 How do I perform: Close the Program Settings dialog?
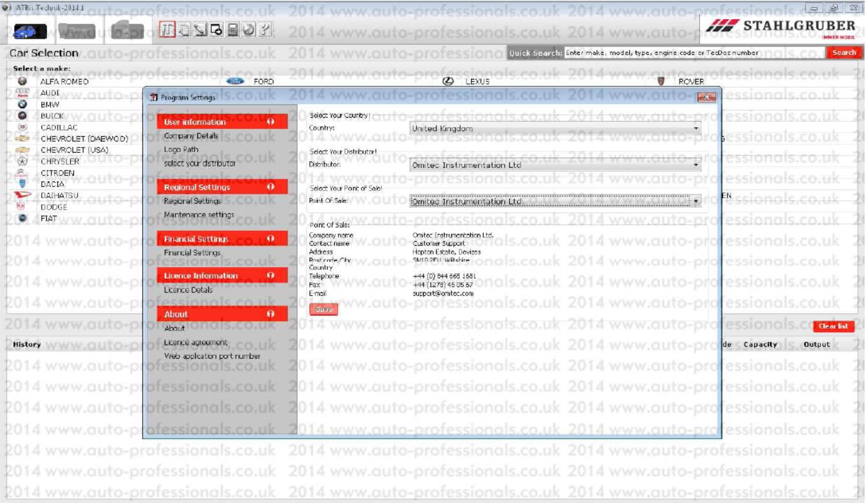tap(706, 97)
